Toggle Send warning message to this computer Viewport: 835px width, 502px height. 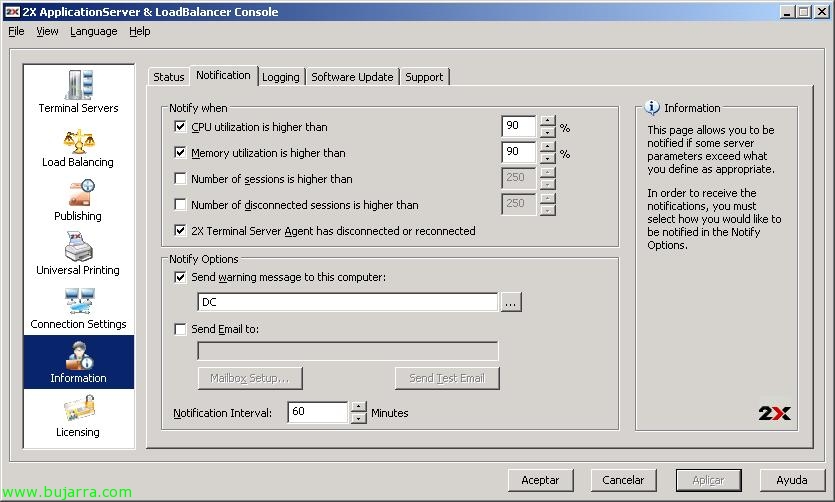180,277
